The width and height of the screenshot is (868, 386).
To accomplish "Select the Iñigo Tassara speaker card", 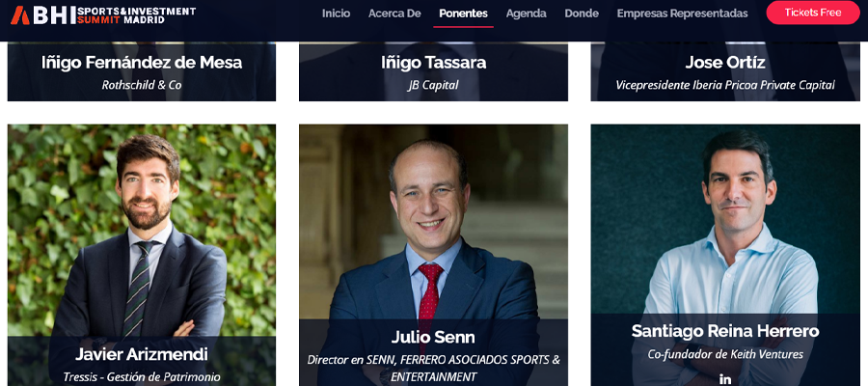I will click(x=433, y=70).
